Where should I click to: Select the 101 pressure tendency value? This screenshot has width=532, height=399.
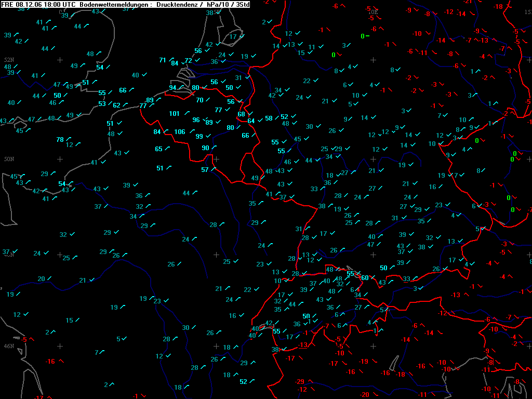pyautogui.click(x=174, y=114)
